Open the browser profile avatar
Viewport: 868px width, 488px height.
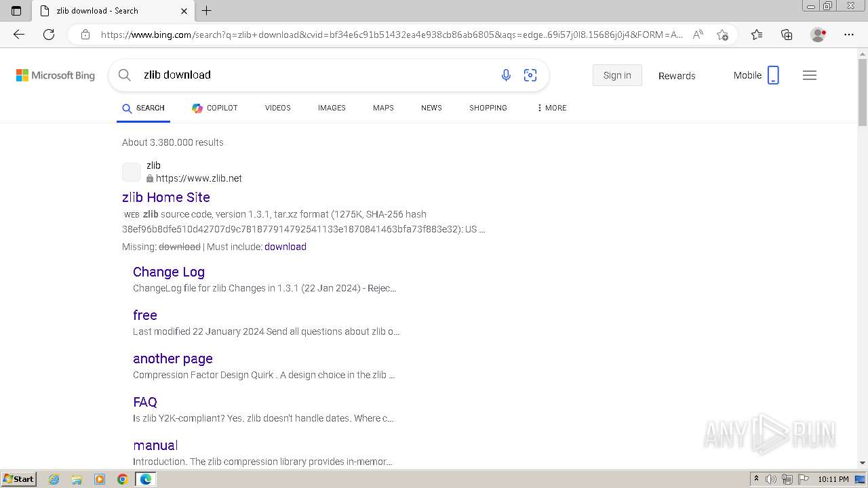[818, 35]
